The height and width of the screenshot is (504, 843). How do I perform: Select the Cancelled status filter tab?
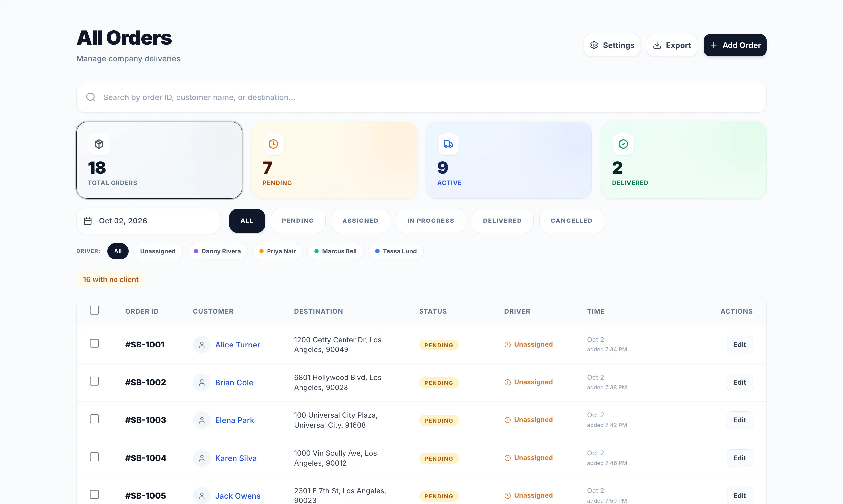click(572, 221)
